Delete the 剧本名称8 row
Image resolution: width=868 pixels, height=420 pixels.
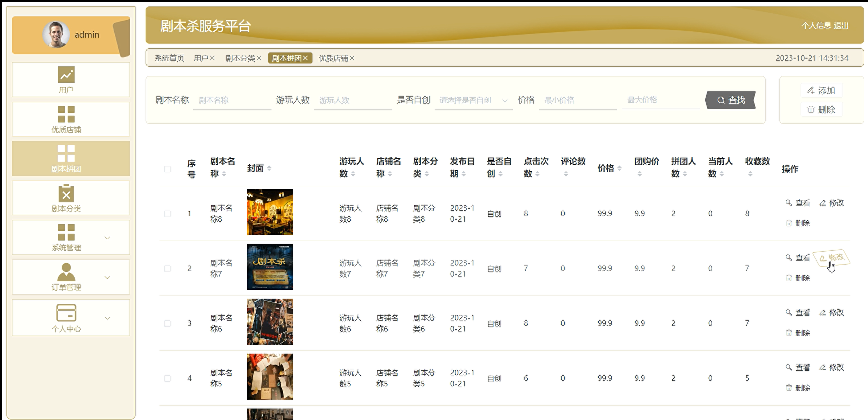[798, 223]
